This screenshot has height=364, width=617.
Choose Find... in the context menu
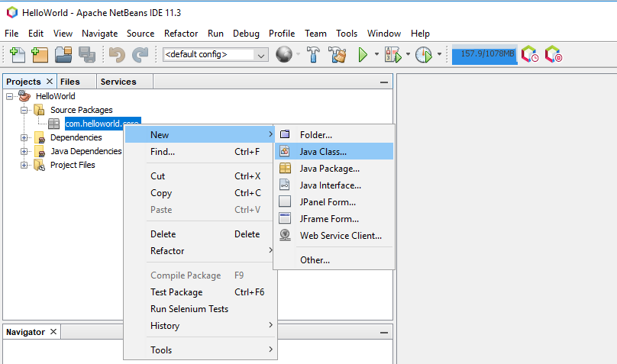click(199, 152)
